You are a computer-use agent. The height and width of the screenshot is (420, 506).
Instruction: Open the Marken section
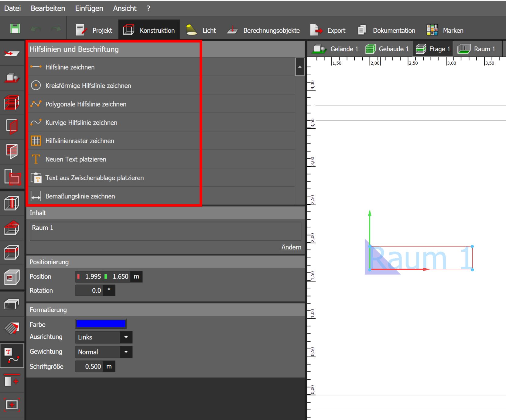pos(445,30)
